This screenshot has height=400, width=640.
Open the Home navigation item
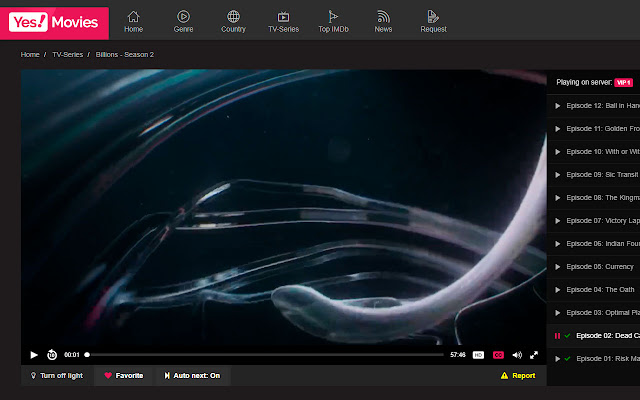coord(133,22)
